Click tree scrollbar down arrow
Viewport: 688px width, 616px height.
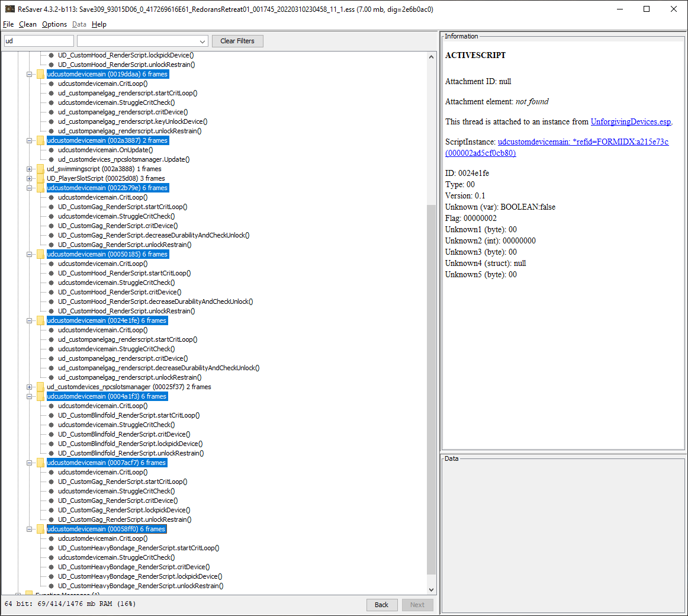pos(431,590)
